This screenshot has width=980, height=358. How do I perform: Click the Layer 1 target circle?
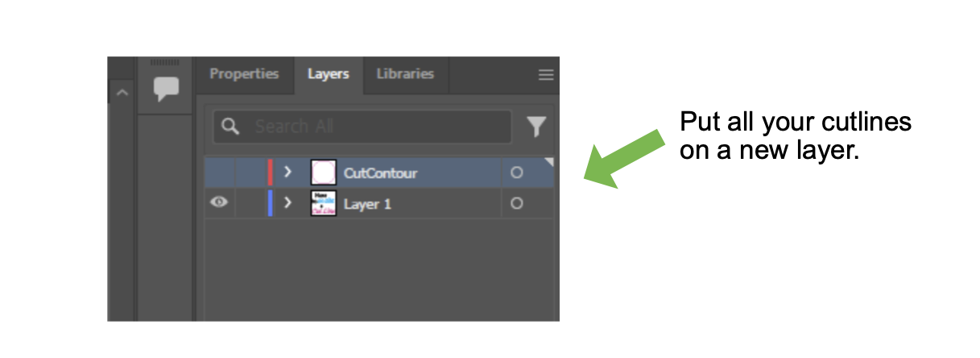click(517, 204)
